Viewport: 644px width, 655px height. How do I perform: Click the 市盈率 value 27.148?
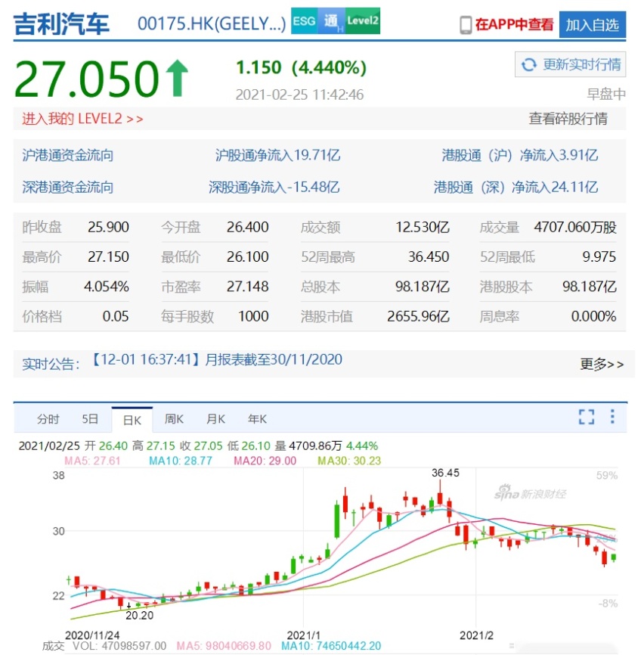247,287
